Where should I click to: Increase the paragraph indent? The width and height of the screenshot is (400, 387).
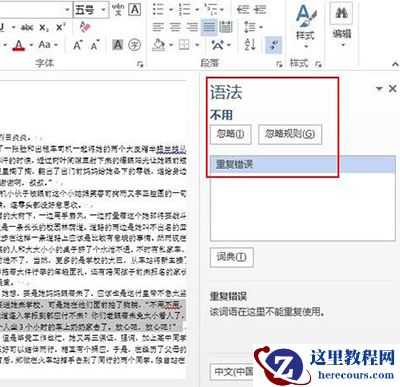[260, 9]
